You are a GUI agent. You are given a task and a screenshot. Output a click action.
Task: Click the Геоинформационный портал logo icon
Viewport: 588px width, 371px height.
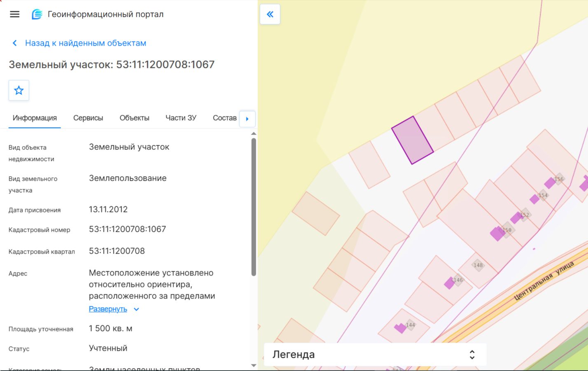click(x=37, y=14)
